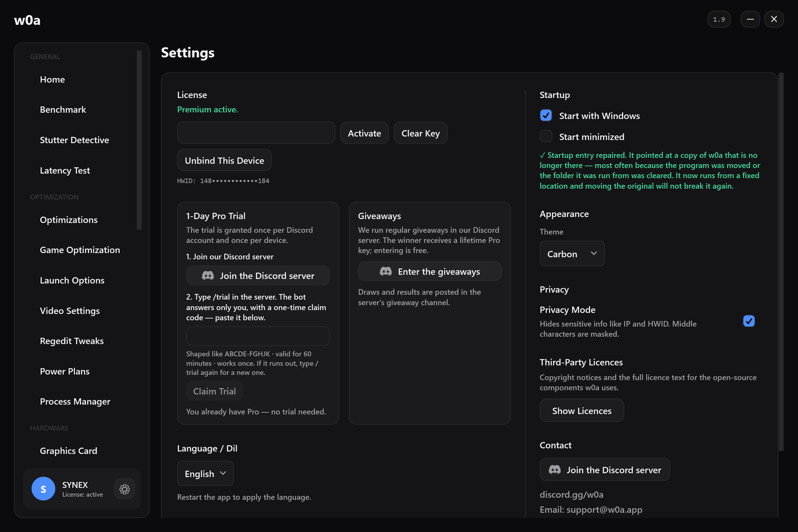The height and width of the screenshot is (532, 798).
Task: Open Process Manager
Action: tap(75, 401)
